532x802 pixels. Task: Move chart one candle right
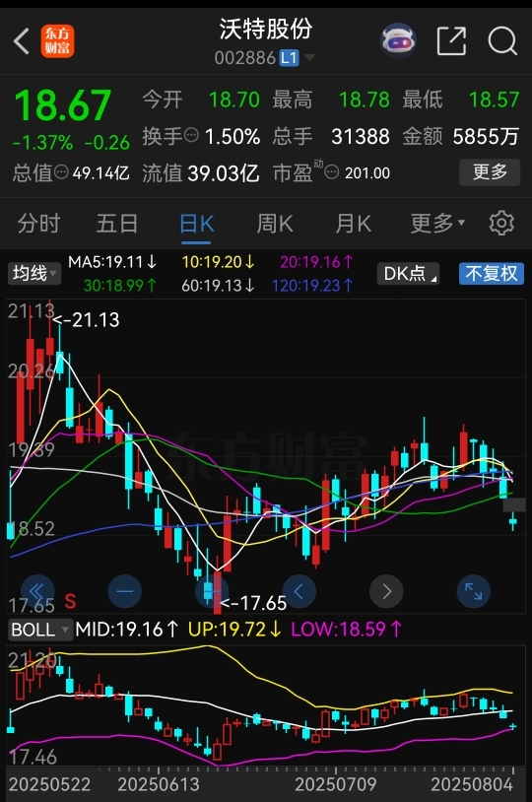click(386, 591)
